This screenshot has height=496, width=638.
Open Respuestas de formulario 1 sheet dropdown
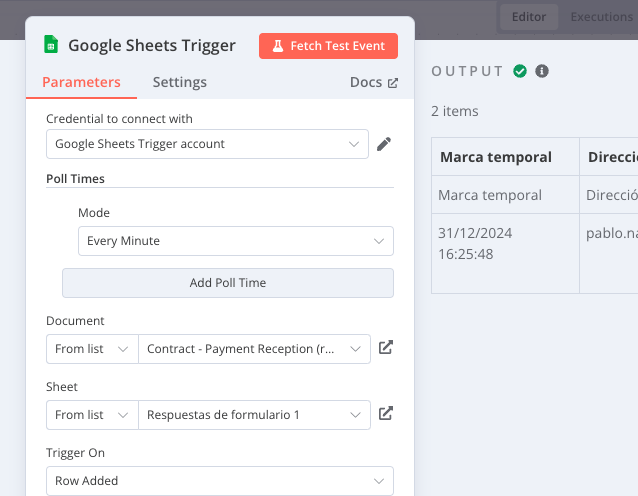pyautogui.click(x=254, y=415)
